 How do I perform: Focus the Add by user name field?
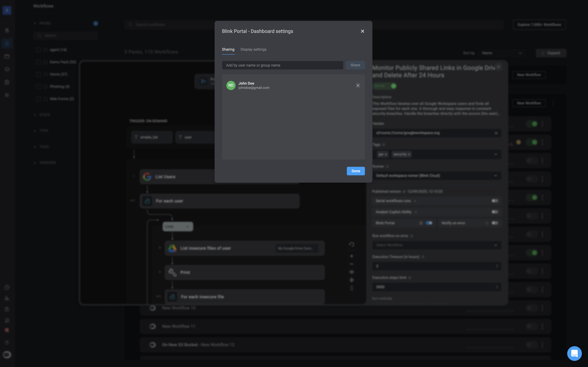coord(282,65)
